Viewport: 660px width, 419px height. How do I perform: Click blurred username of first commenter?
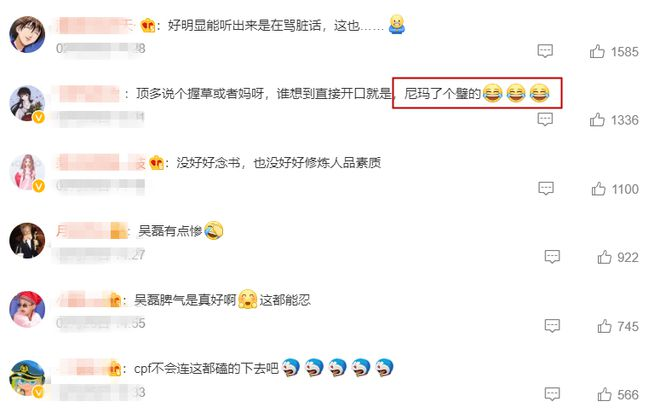click(96, 26)
